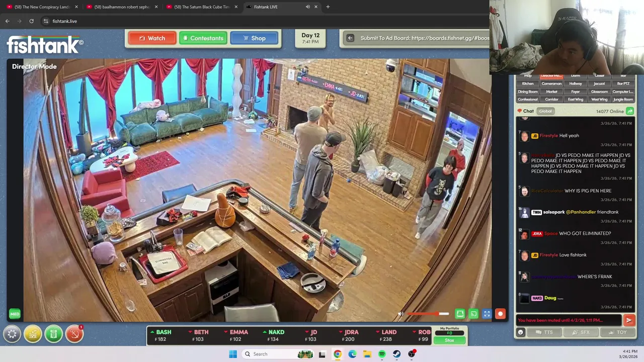This screenshot has height=362, width=644.
Task: Open the Global chat channel dropdown
Action: 545,111
